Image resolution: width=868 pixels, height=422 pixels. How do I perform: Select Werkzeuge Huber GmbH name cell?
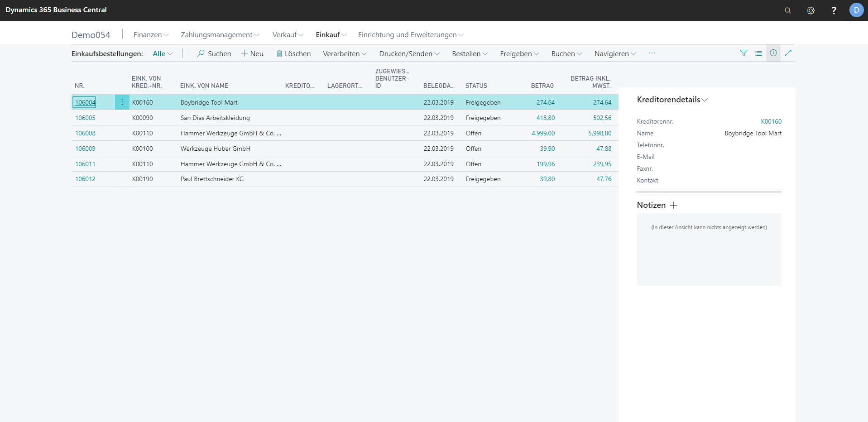(216, 149)
